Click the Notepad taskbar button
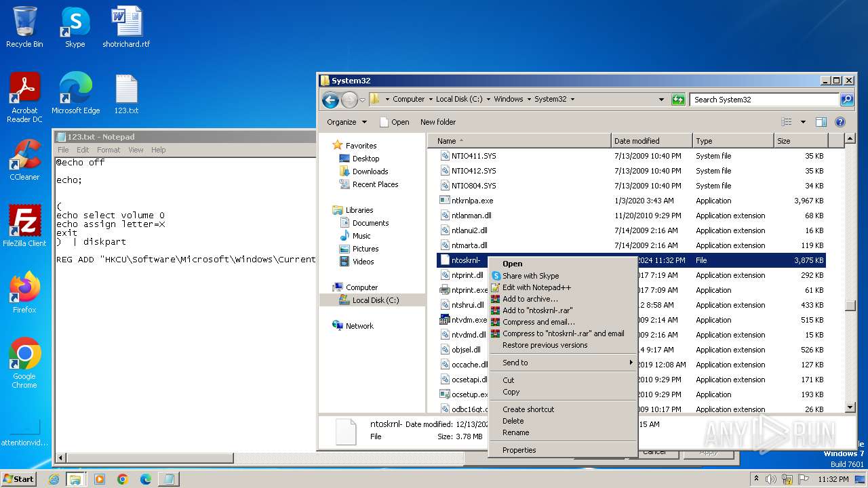Screen dimensions: 868x488 168,479
